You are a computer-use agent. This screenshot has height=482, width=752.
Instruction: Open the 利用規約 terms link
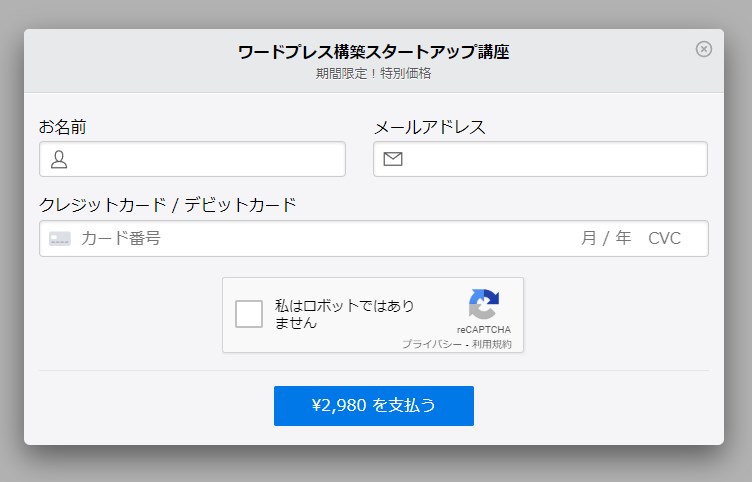coord(492,344)
